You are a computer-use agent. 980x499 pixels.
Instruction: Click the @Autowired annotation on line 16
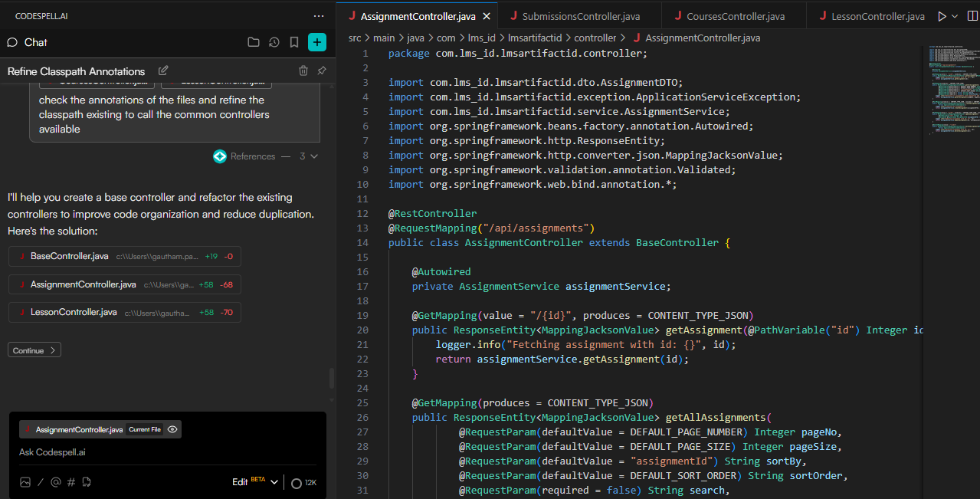point(441,271)
